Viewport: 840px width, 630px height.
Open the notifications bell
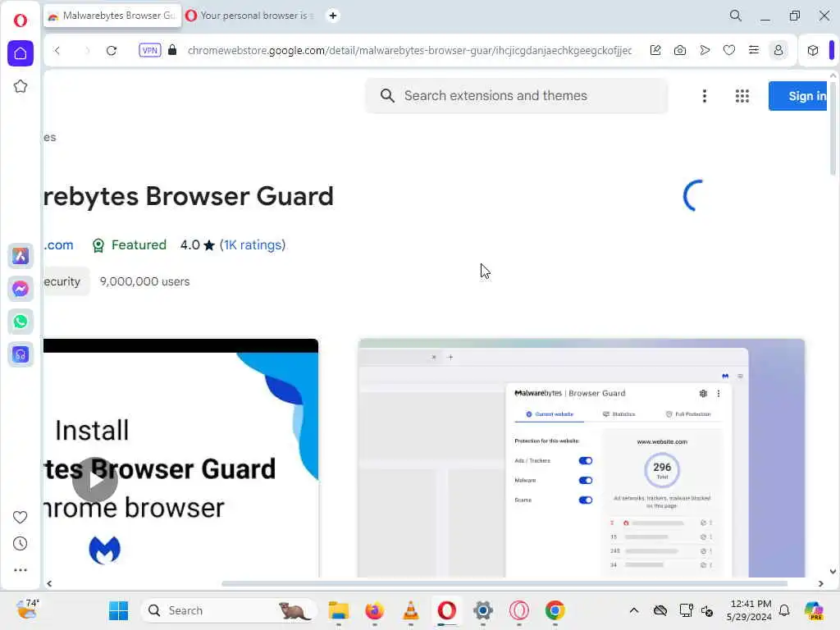tap(784, 610)
